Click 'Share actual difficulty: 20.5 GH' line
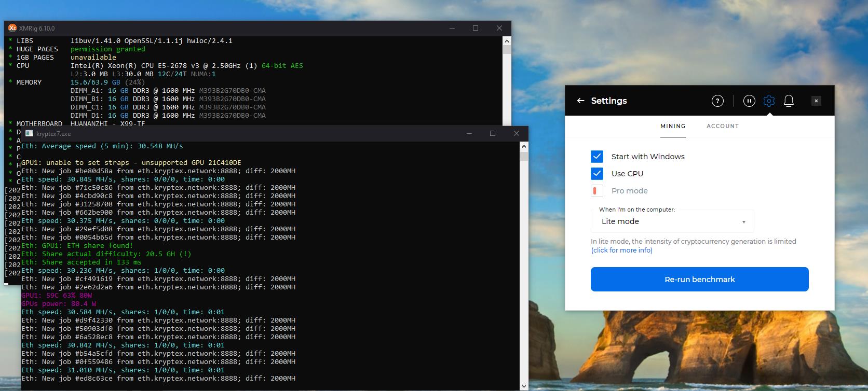Image resolution: width=868 pixels, height=391 pixels. [106, 254]
